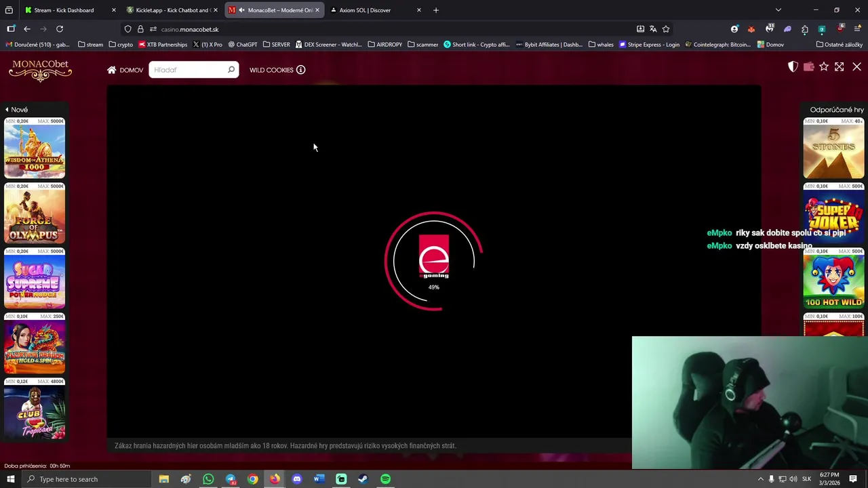The height and width of the screenshot is (488, 868).
Task: Launch Super Joker recommended game
Action: coord(833,213)
